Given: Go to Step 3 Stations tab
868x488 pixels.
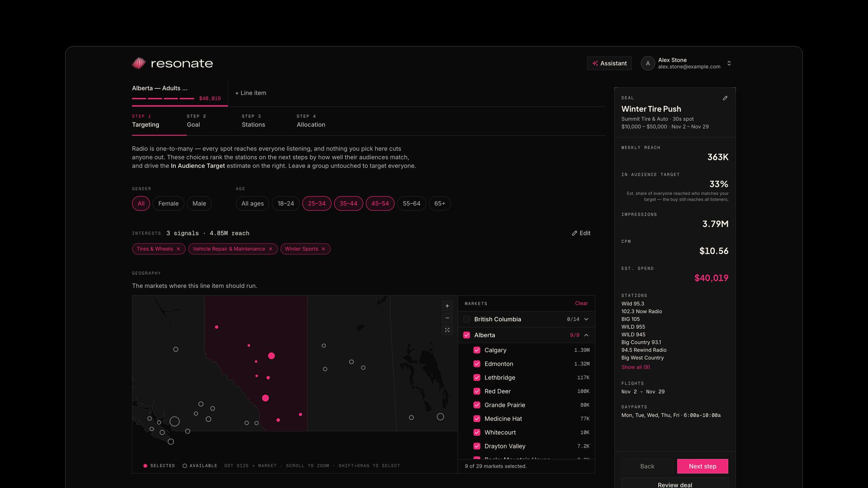Looking at the screenshot, I should tap(253, 121).
